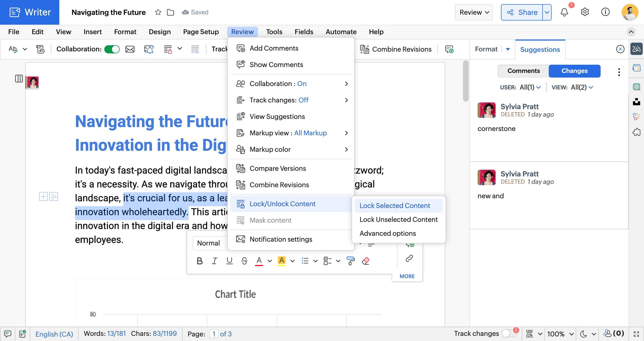Viewport: 644px width, 341px height.
Task: Toggle the Collaboration switch off
Action: click(112, 49)
